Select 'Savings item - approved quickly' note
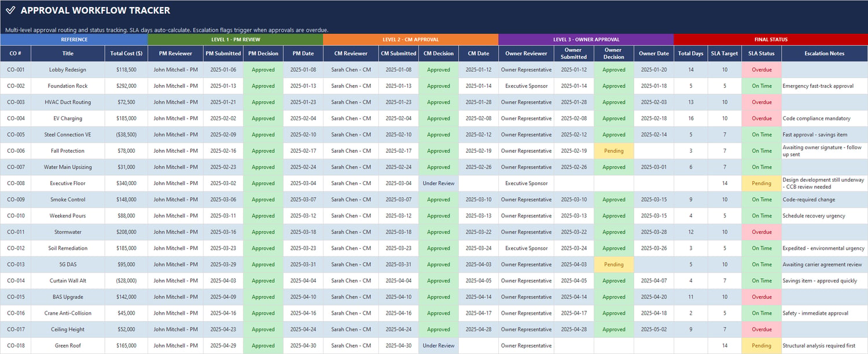Screen dimensions: 868x354 tap(825, 280)
